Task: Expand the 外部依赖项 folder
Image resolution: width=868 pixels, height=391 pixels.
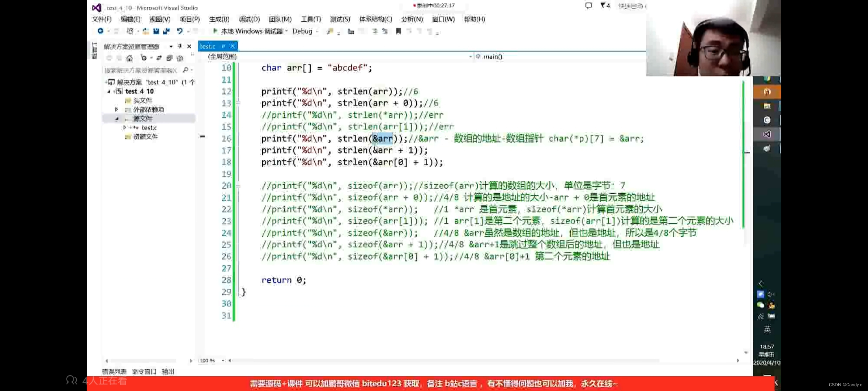Action: point(116,109)
